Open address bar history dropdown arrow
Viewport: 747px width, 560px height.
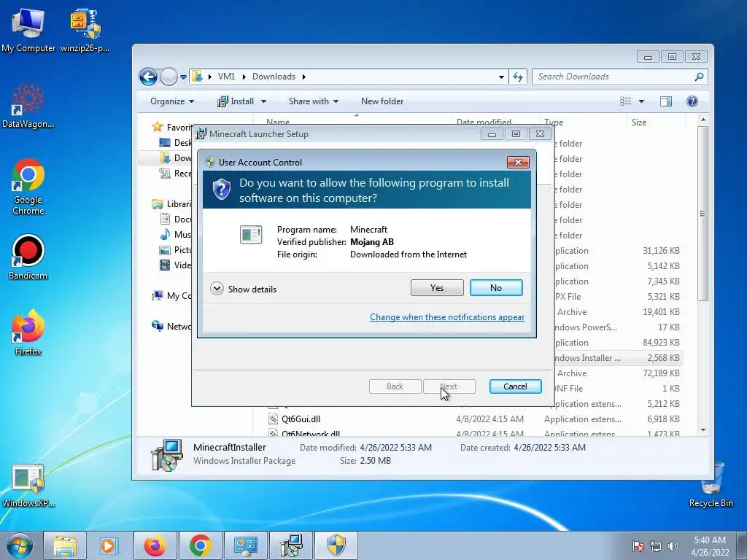point(501,77)
